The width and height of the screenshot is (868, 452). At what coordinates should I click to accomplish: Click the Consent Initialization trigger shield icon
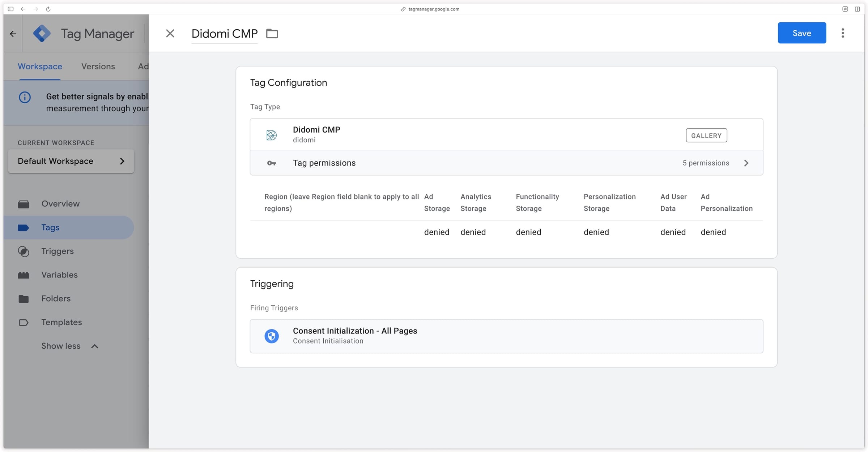[271, 336]
